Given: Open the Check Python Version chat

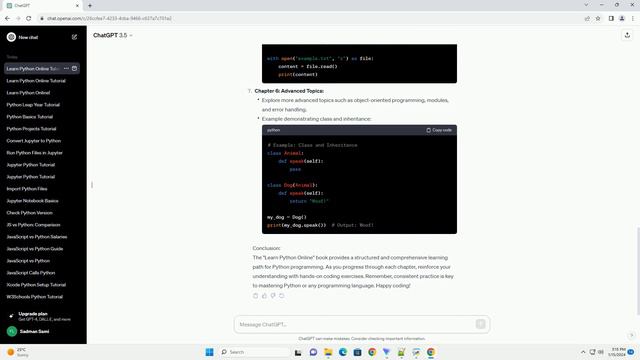Looking at the screenshot, I should 29,213.
